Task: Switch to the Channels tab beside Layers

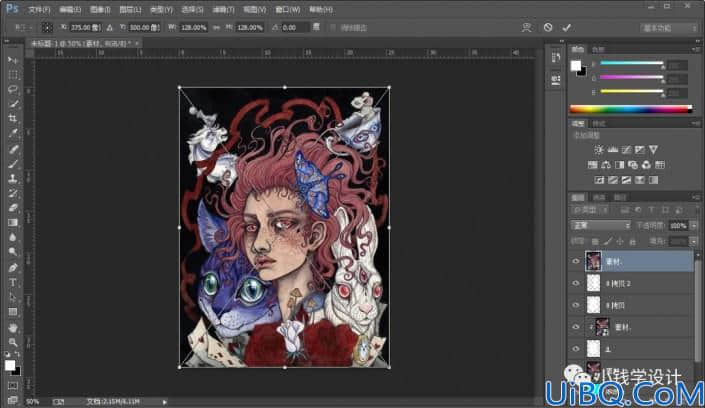Action: pyautogui.click(x=598, y=197)
